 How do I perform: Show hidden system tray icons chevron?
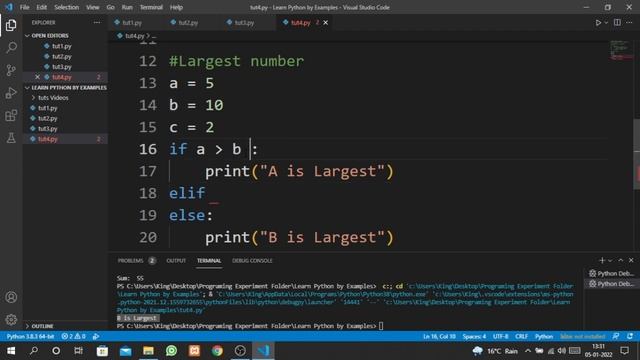point(528,351)
